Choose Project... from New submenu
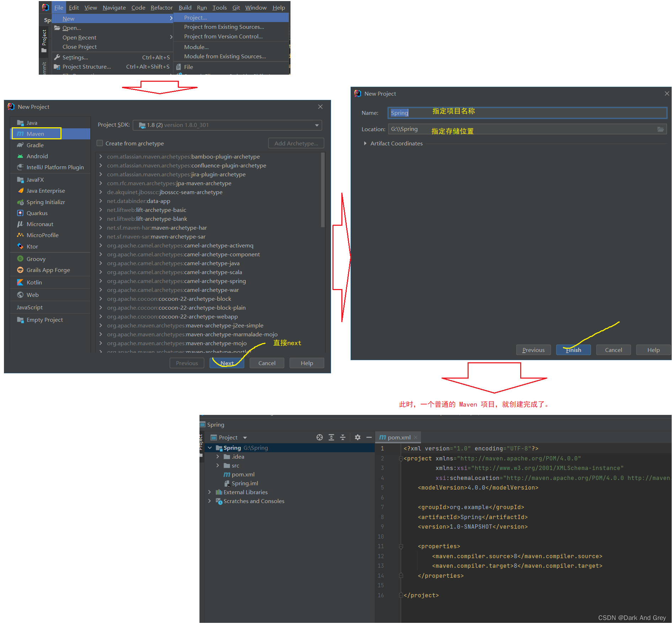Screen dimensions: 672x625 click(x=231, y=17)
